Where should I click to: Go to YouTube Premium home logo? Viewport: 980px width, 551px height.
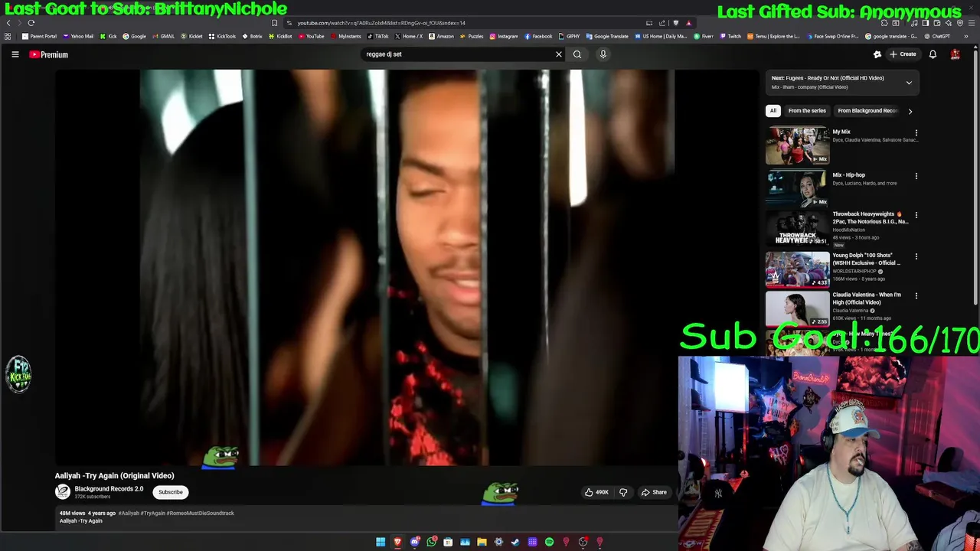coord(49,54)
